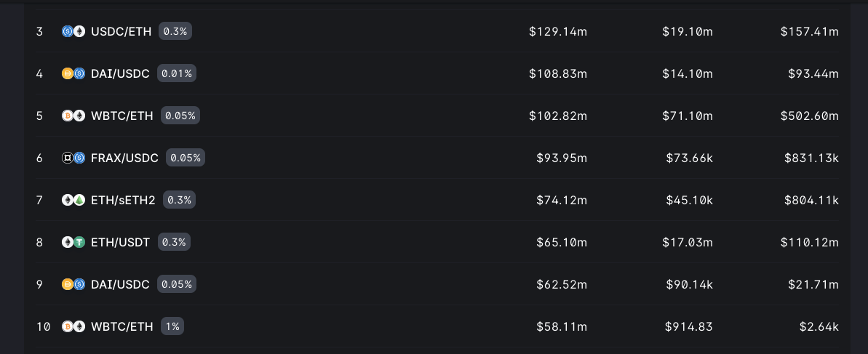Click the 1% fee badge on WBTC/ETH
This screenshot has width=868, height=354.
pyautogui.click(x=173, y=326)
